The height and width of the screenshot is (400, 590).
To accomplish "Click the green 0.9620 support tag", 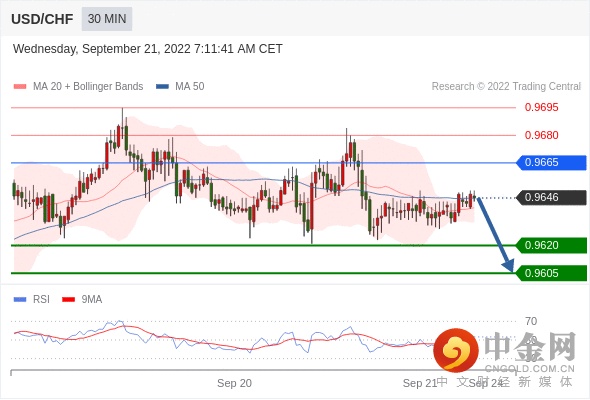I will tap(552, 245).
